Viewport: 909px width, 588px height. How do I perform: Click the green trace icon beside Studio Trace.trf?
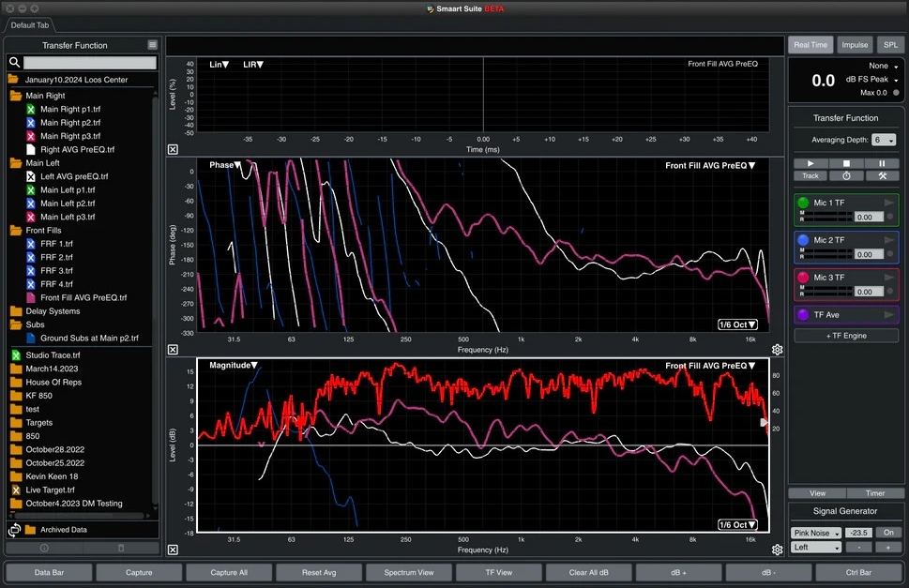tap(16, 355)
